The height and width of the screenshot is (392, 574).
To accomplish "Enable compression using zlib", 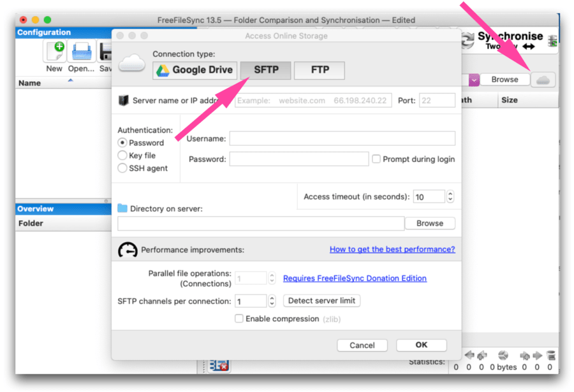I will [239, 319].
